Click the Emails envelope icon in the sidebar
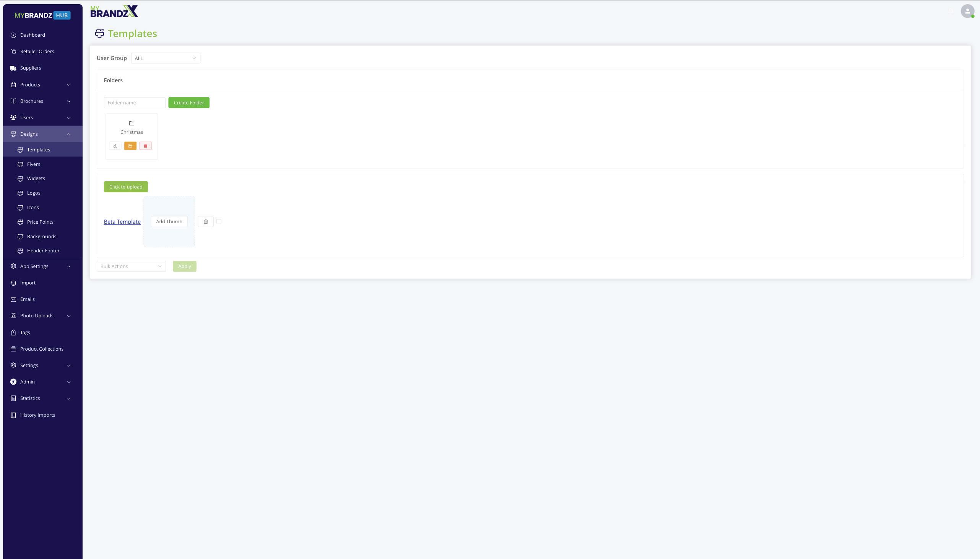Screen dimensions: 980x559 13,299
